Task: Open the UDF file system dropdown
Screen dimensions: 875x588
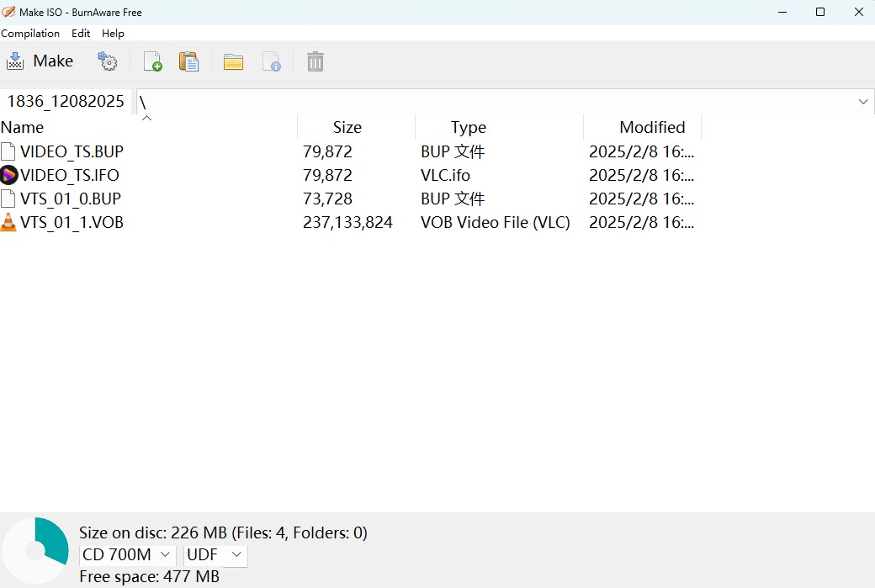Action: coord(215,555)
